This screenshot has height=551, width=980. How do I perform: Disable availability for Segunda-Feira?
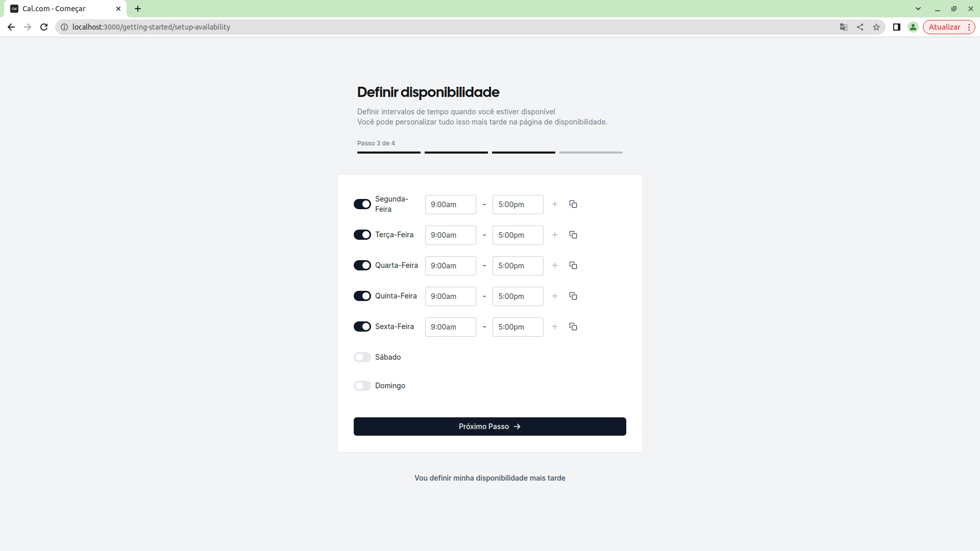[362, 204]
